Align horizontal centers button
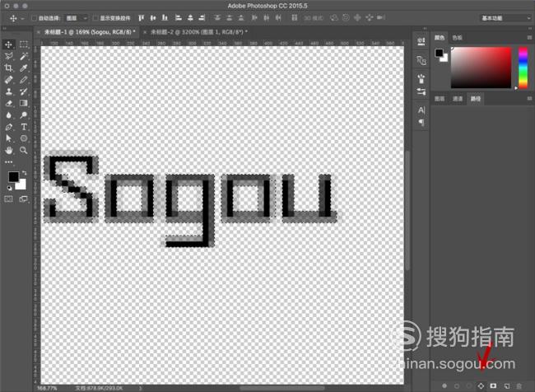Screen dimensions: 535x392 [x=190, y=18]
